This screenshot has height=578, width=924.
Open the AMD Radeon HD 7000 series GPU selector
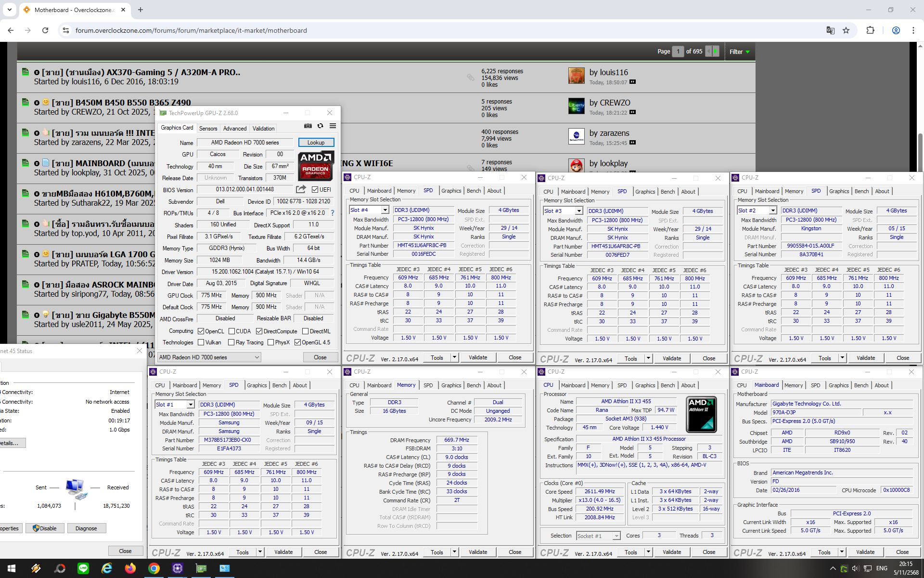[x=209, y=357]
